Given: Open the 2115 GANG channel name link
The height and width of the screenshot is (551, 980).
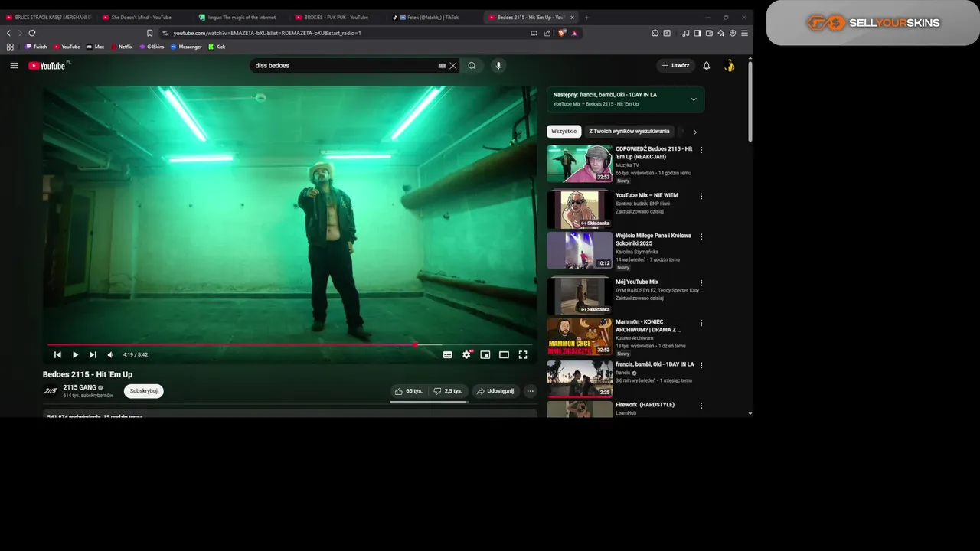Looking at the screenshot, I should point(79,387).
